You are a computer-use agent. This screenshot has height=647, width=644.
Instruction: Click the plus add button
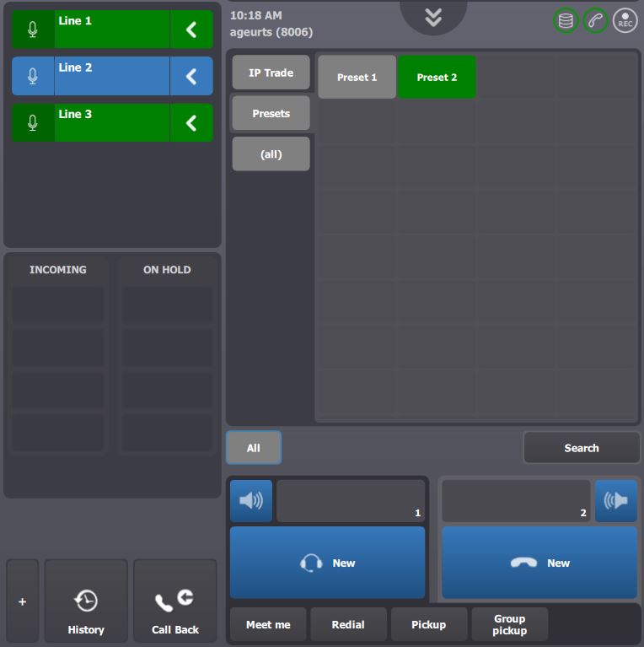22,601
